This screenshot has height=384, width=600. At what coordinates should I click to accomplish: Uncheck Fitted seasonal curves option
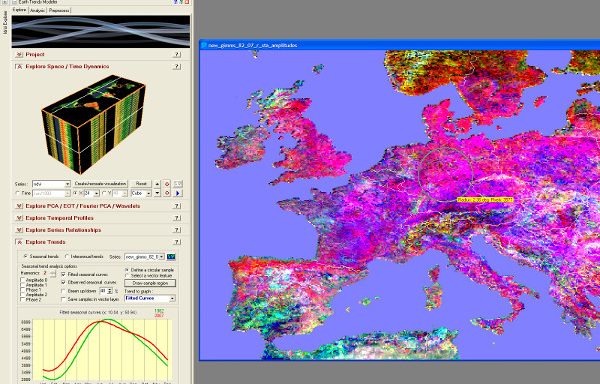point(64,275)
